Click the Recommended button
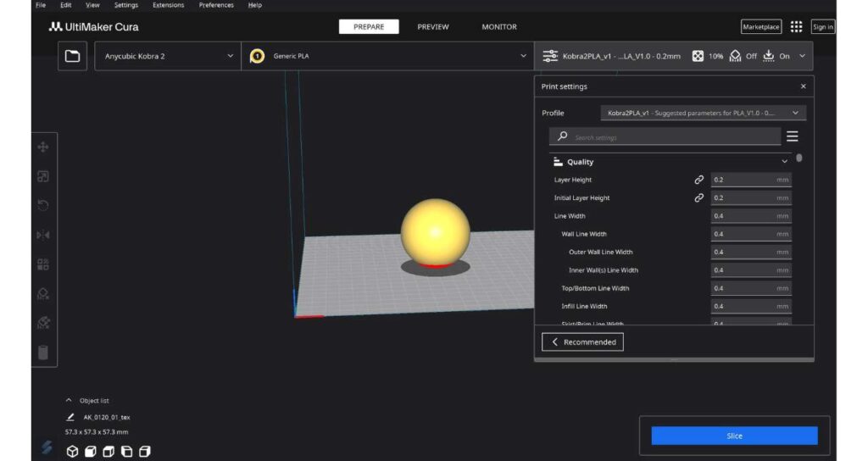Viewport: 868px width, 461px height. pos(582,342)
